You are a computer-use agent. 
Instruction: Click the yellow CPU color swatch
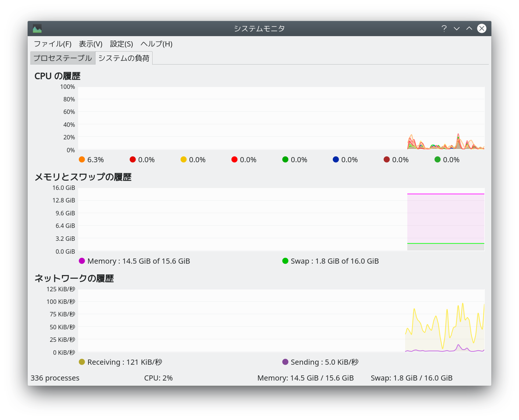coord(184,159)
